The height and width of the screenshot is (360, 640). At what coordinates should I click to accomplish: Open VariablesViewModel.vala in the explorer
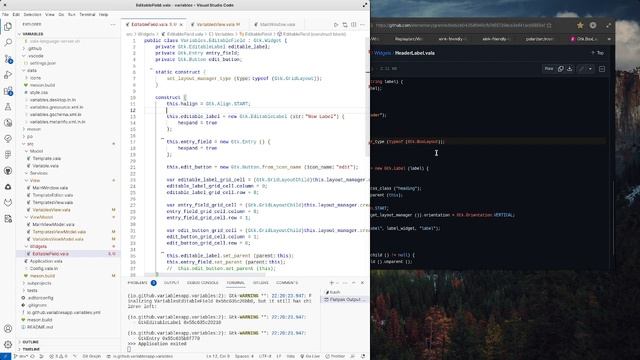[x=58, y=239]
